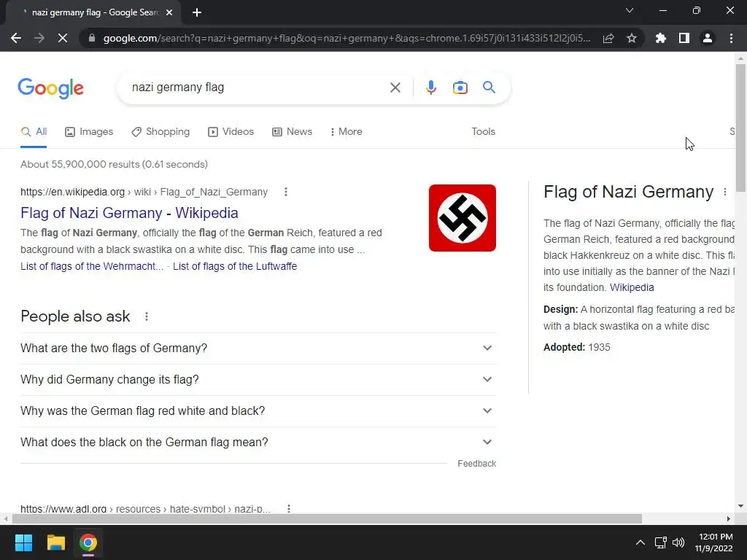The height and width of the screenshot is (560, 747).
Task: Click the adl.org result URL text
Action: click(x=145, y=508)
